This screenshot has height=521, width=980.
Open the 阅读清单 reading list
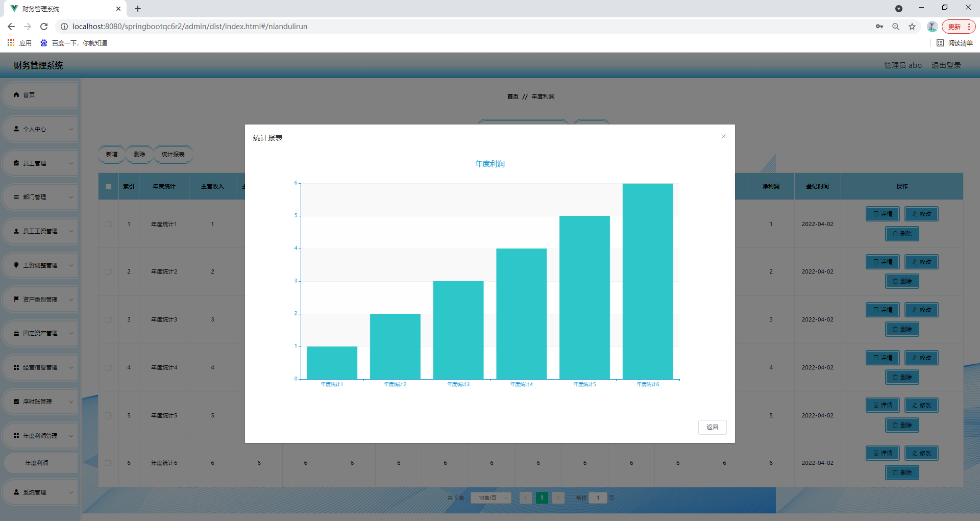955,43
